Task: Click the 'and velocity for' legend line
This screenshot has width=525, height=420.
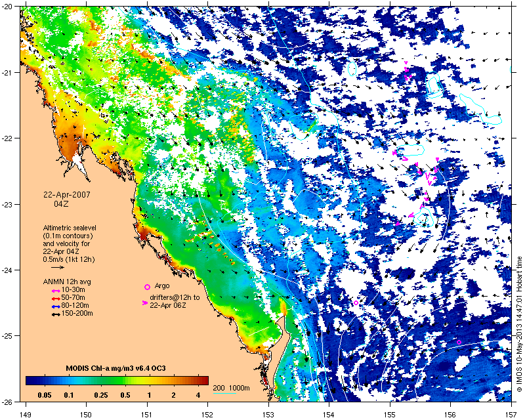Action: (x=66, y=243)
